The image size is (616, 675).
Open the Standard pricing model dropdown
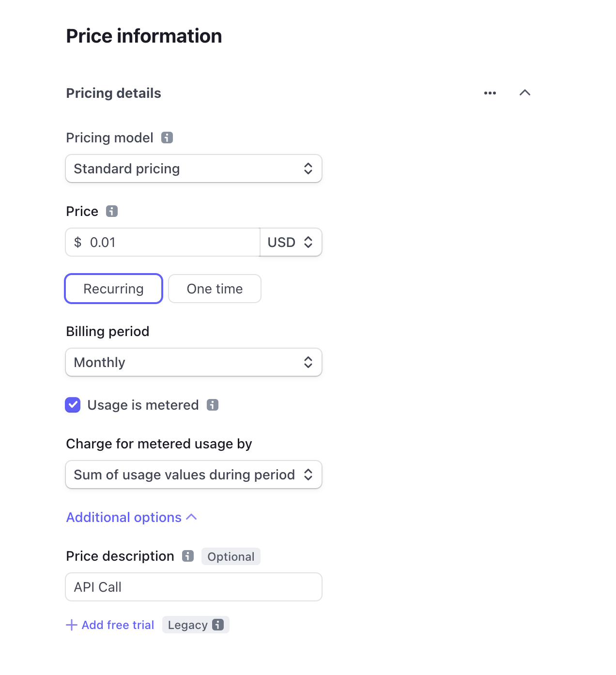(193, 169)
